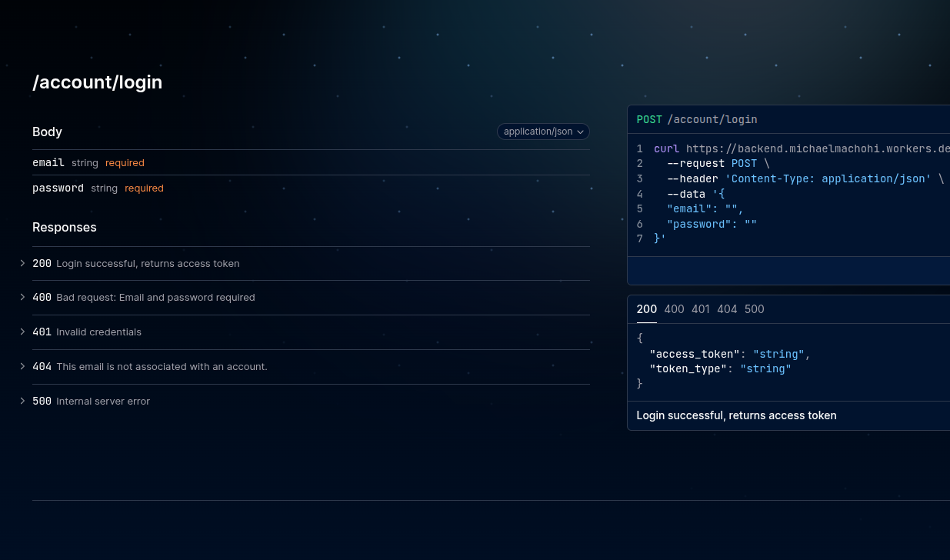Image resolution: width=950 pixels, height=560 pixels.
Task: Switch to the 500 example response tab
Action: click(754, 309)
